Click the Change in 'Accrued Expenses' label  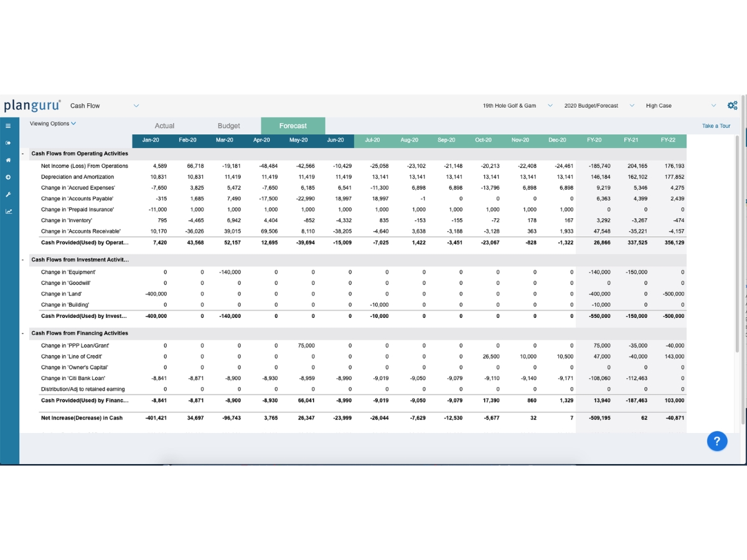78,188
